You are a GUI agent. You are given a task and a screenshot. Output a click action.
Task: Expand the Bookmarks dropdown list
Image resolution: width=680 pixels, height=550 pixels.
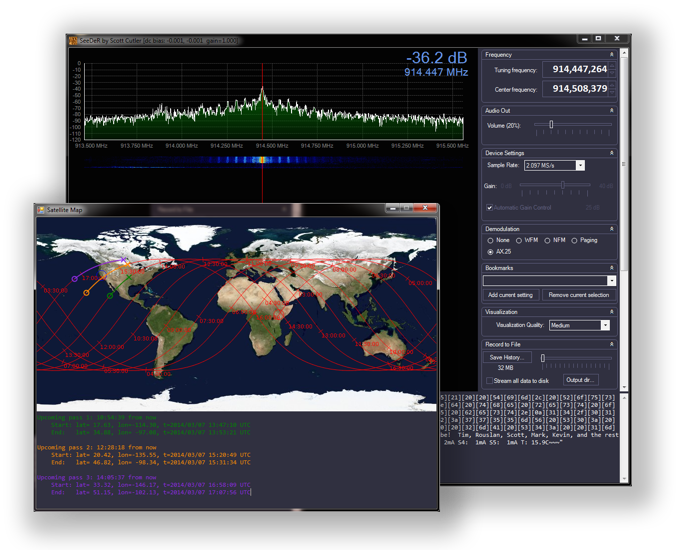click(611, 281)
